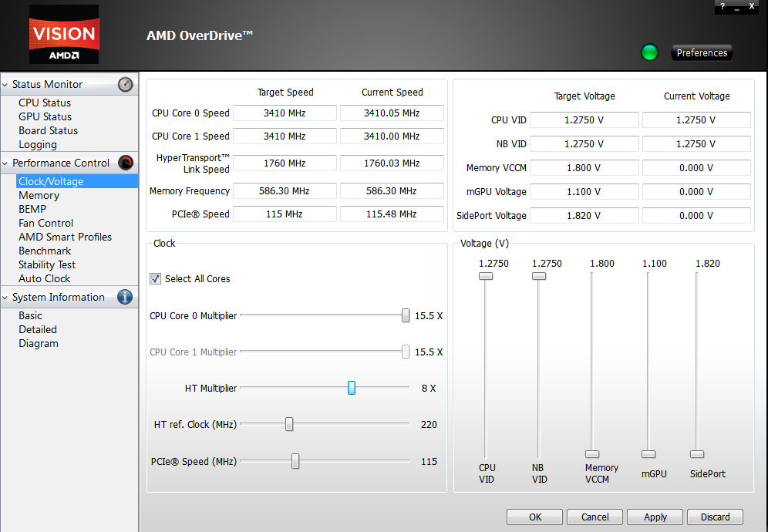
Task: Toggle the Select All Cores checkbox
Action: pos(155,279)
